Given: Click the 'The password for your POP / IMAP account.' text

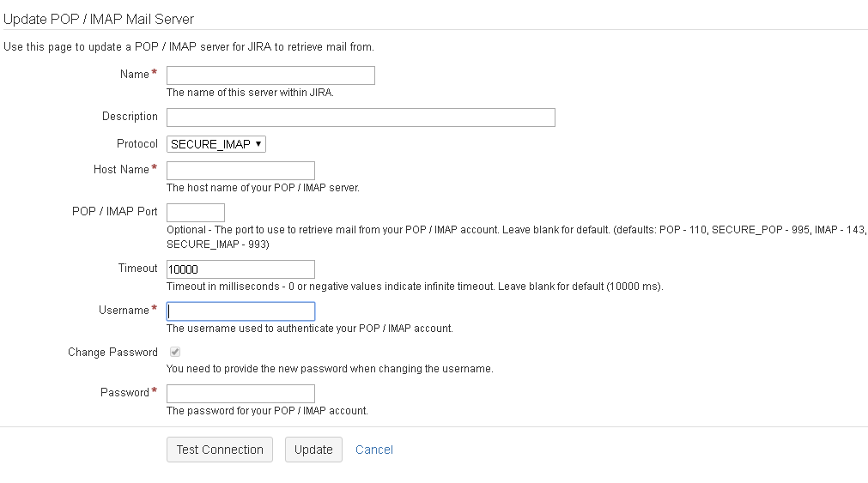Looking at the screenshot, I should [267, 411].
